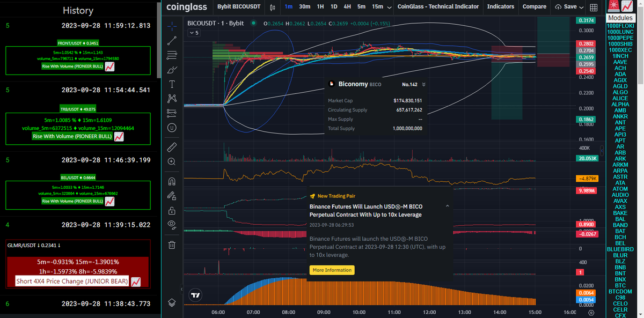The height and width of the screenshot is (318, 644).
Task: Open Bybit BICOUSDT symbol search
Action: pos(239,7)
